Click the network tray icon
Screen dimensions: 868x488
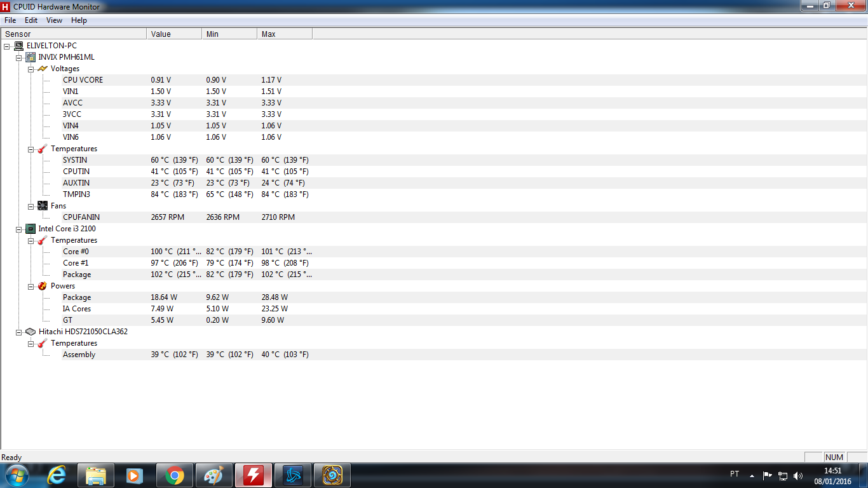pyautogui.click(x=783, y=475)
